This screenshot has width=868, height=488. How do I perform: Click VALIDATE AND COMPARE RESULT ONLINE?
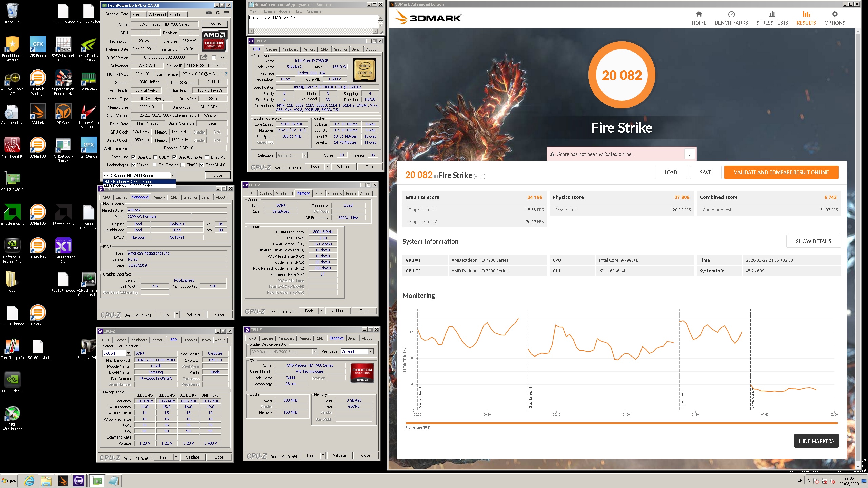[x=781, y=172]
